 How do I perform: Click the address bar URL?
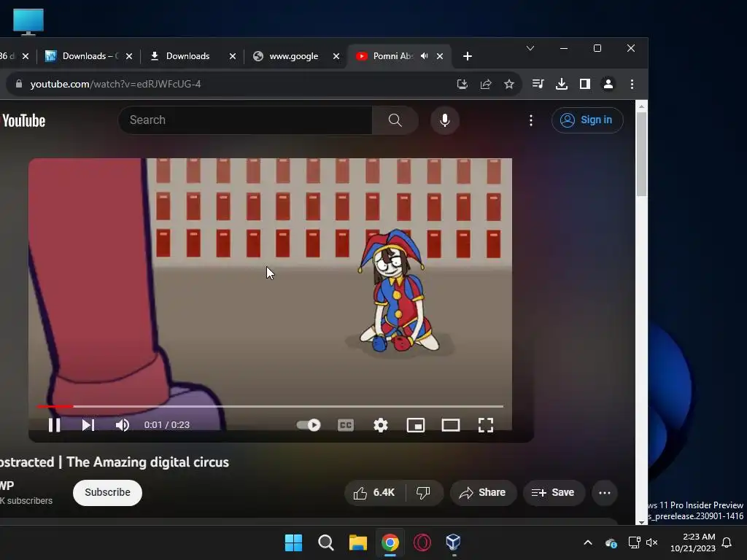pyautogui.click(x=115, y=85)
